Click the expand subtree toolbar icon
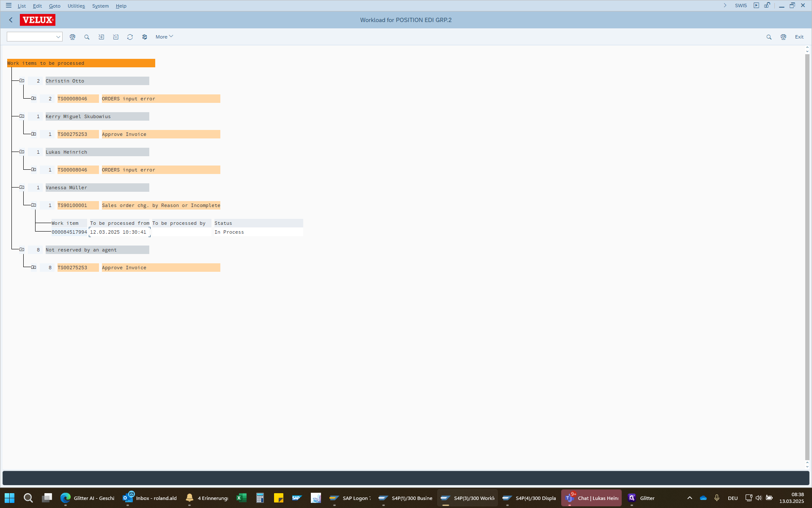This screenshot has height=508, width=812. (101, 37)
